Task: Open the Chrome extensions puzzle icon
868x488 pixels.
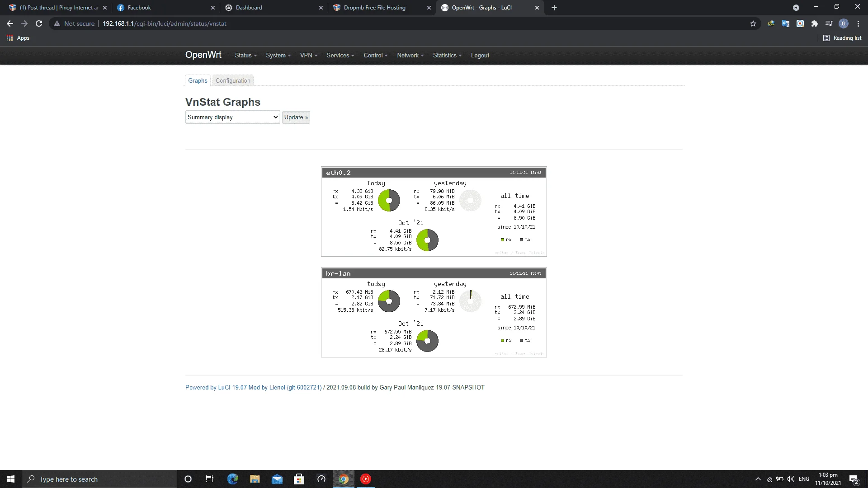Action: click(x=815, y=23)
